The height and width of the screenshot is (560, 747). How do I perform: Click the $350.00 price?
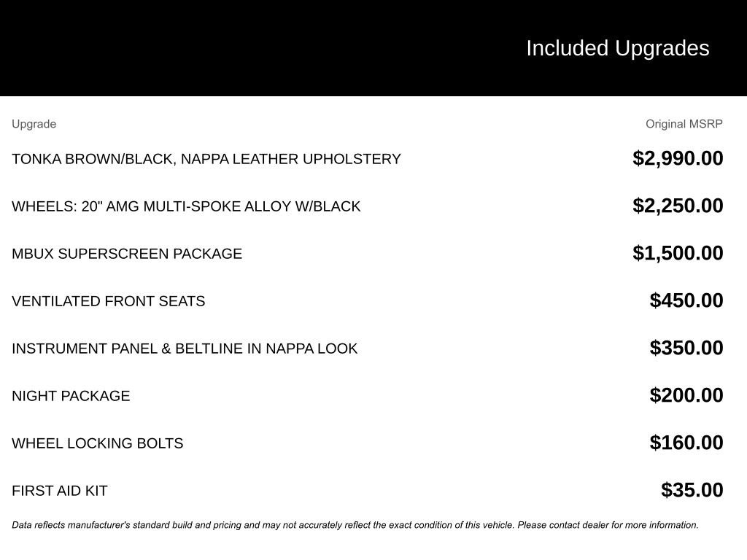click(686, 348)
